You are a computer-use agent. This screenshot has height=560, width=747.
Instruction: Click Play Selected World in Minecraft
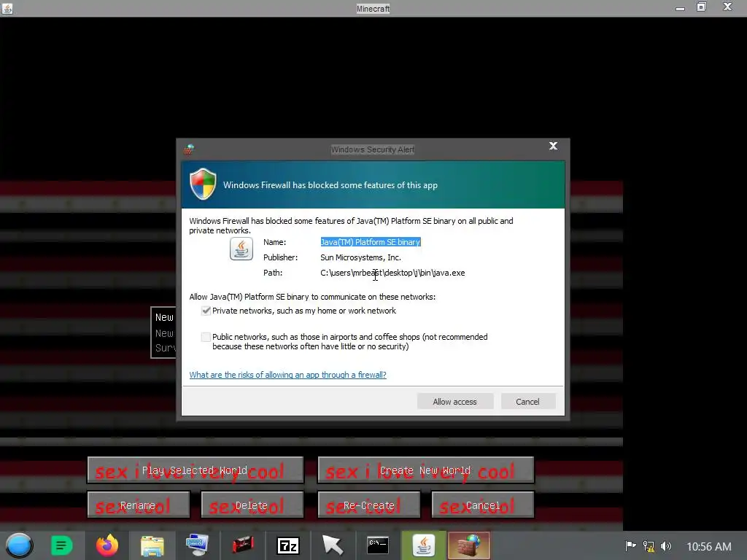coord(196,470)
